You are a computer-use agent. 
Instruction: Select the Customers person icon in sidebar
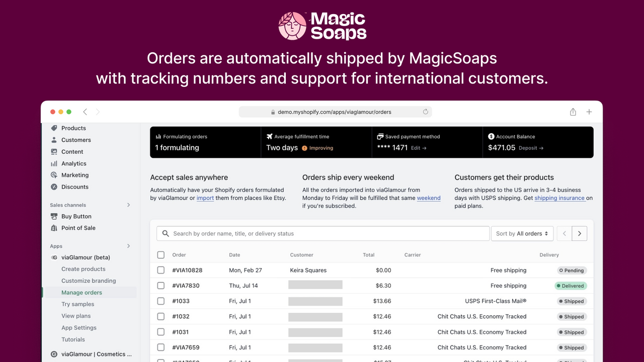click(54, 139)
